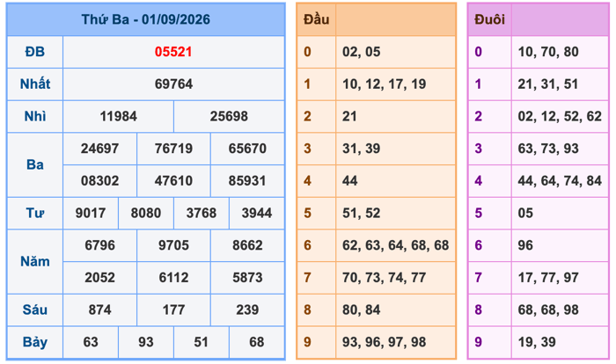Select sixth prize number 177
Image resolution: width=616 pixels, height=364 pixels.
pos(173,309)
